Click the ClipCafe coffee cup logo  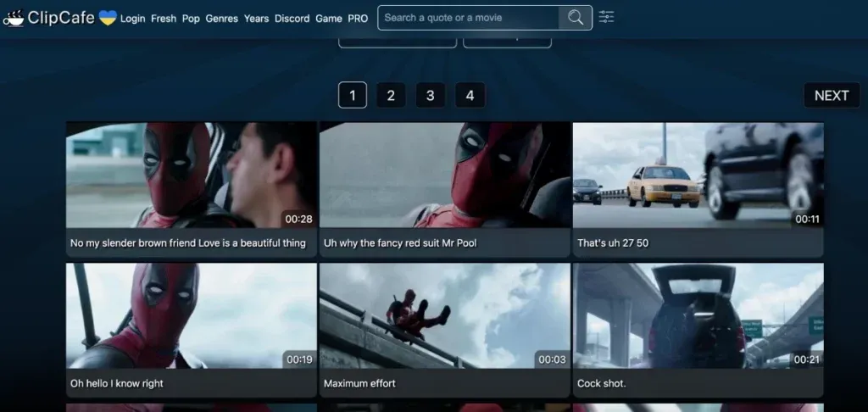coord(14,19)
